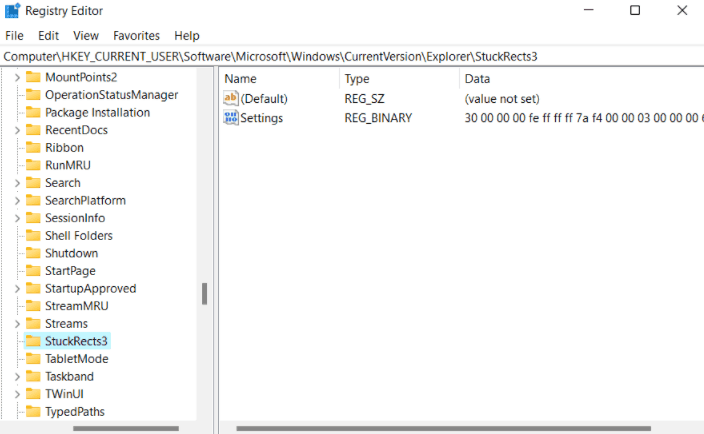The width and height of the screenshot is (704, 434).
Task: Expand the Streams key
Action: coord(17,324)
